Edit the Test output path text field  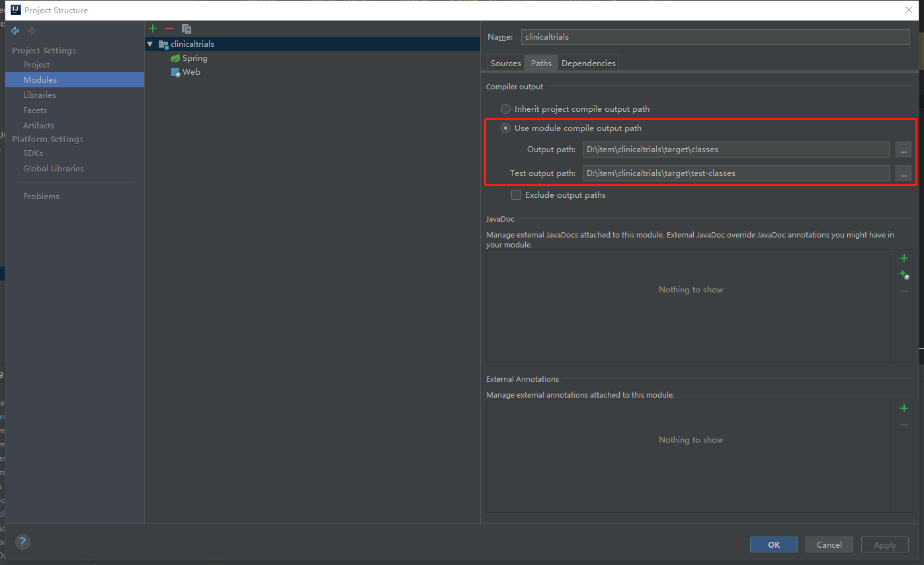point(736,173)
